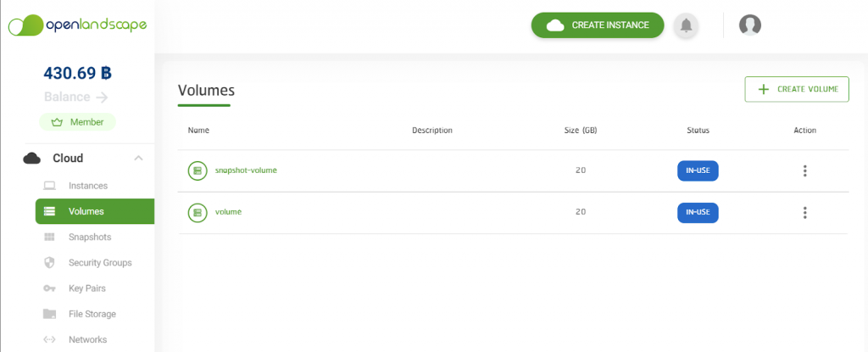This screenshot has height=352, width=868.
Task: Click the Security Groups shield icon
Action: click(49, 263)
